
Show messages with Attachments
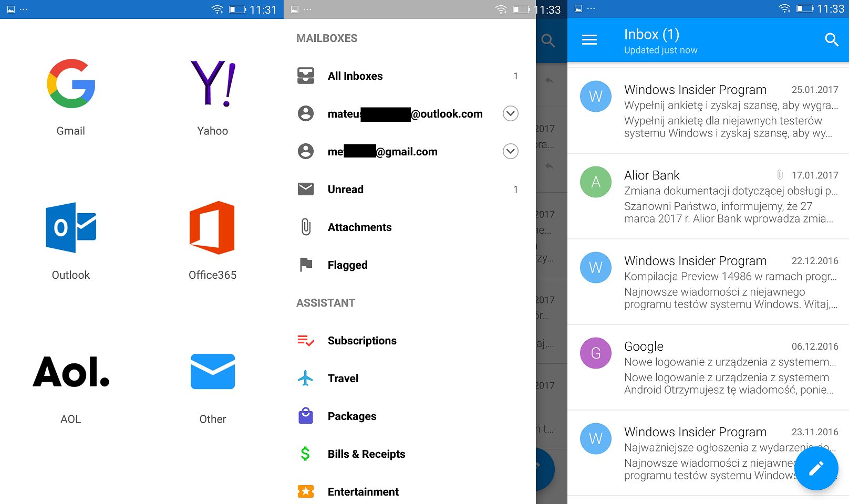tap(410, 227)
